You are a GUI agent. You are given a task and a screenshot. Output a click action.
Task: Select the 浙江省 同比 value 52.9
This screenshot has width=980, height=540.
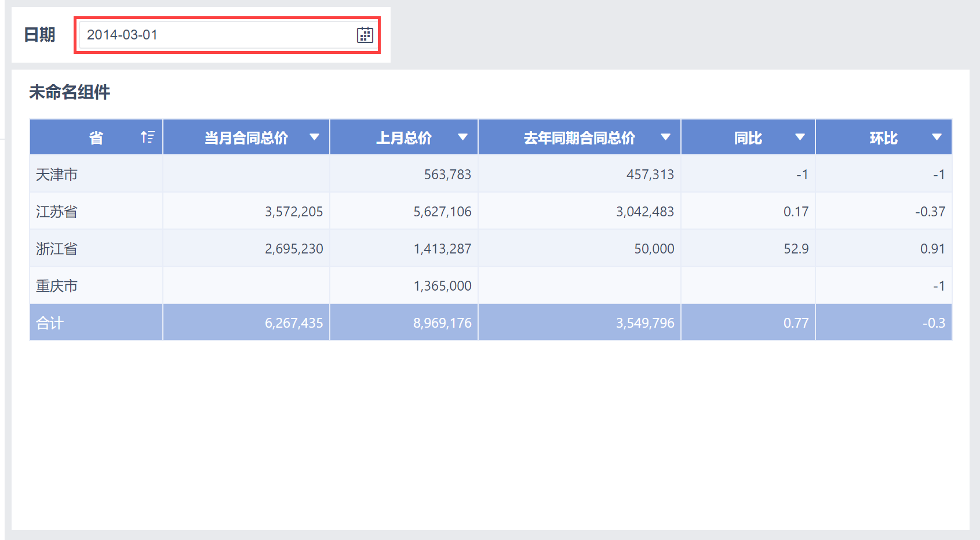(796, 249)
